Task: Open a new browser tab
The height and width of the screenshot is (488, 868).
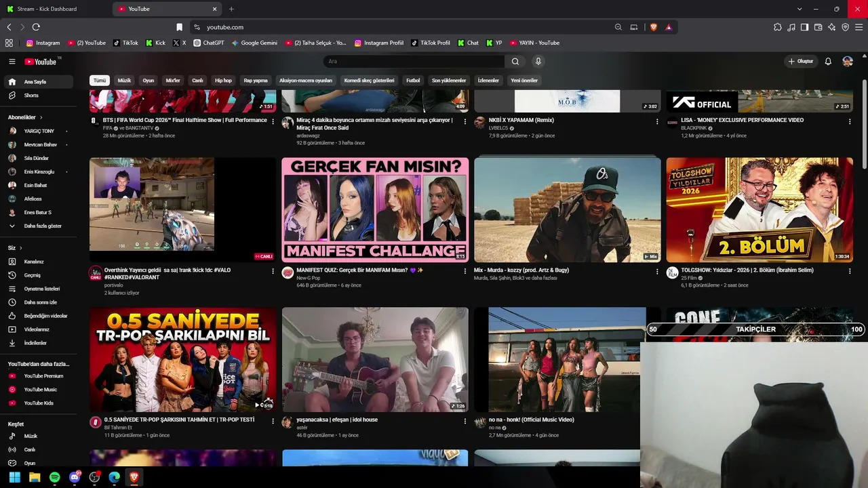Action: click(x=231, y=9)
